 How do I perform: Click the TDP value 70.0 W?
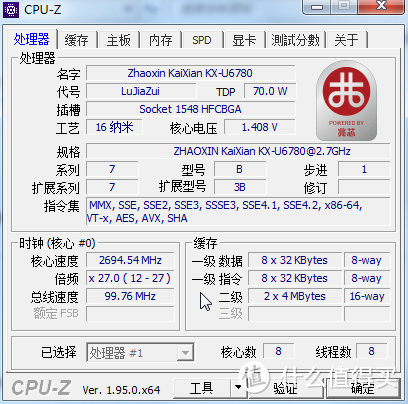click(x=270, y=91)
